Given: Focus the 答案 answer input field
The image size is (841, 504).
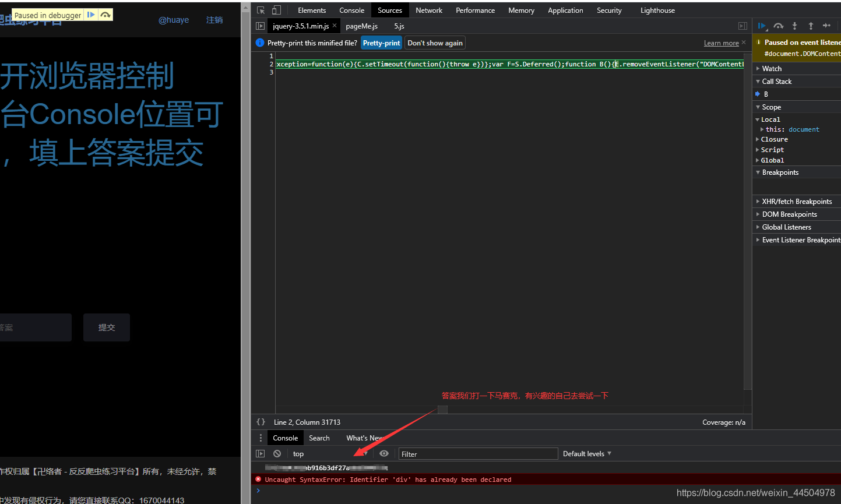Looking at the screenshot, I should click(36, 327).
